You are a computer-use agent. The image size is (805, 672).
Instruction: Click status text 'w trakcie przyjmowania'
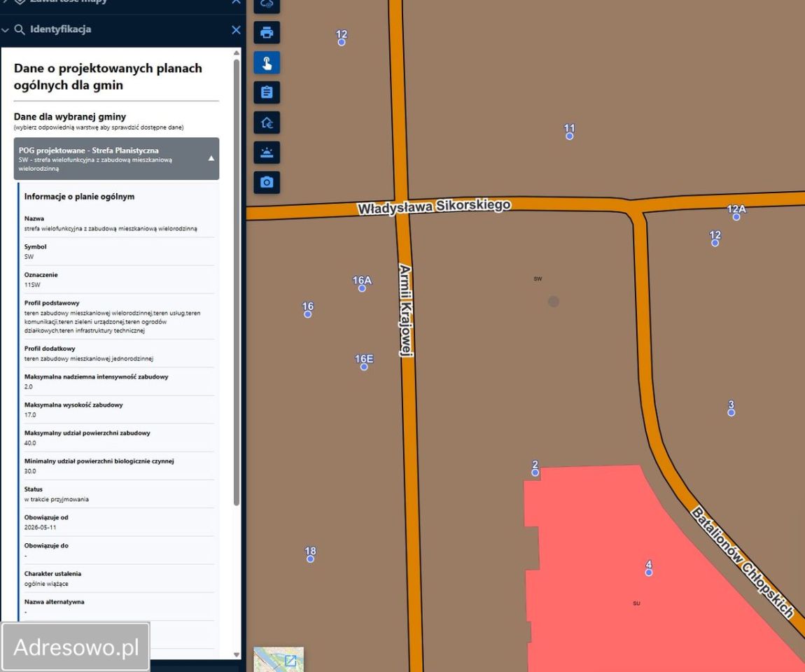pyautogui.click(x=57, y=499)
